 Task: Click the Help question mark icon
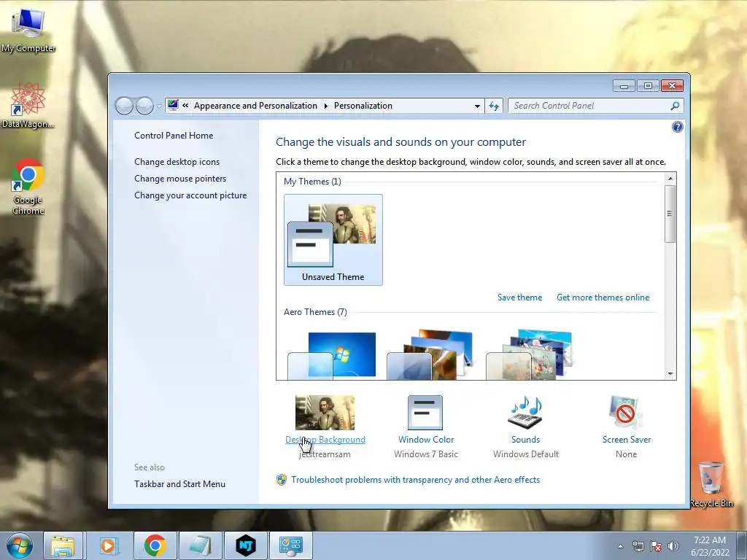678,127
